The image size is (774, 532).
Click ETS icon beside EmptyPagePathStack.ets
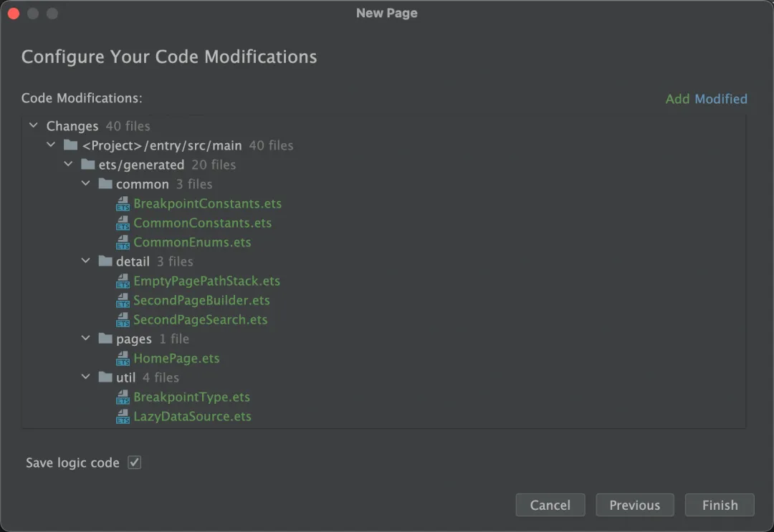click(123, 281)
